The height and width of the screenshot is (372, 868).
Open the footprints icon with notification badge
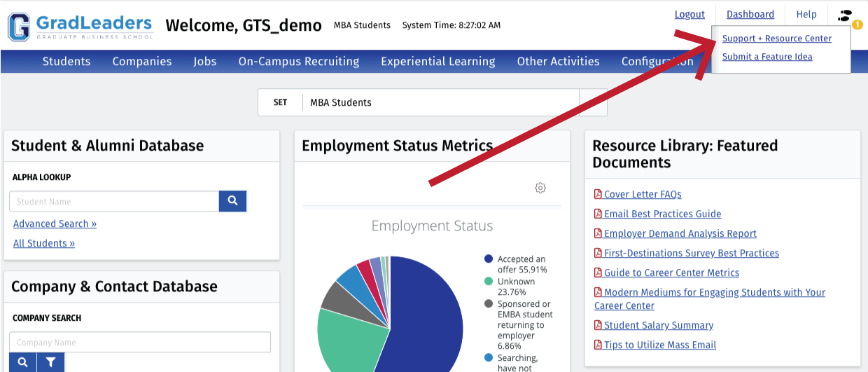pyautogui.click(x=846, y=16)
